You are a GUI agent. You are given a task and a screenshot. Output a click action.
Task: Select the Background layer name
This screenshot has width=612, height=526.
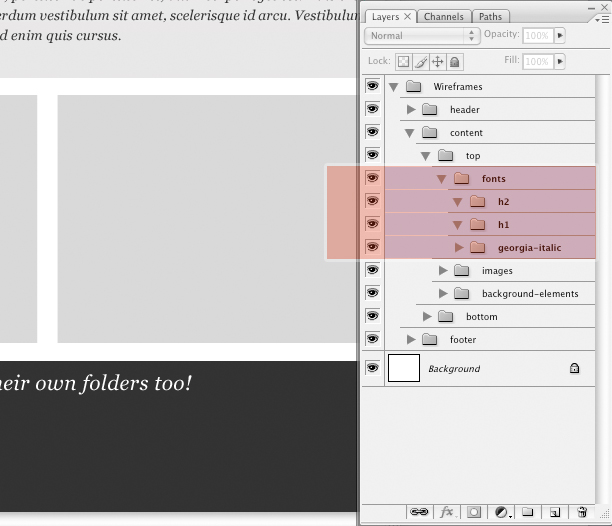454,368
